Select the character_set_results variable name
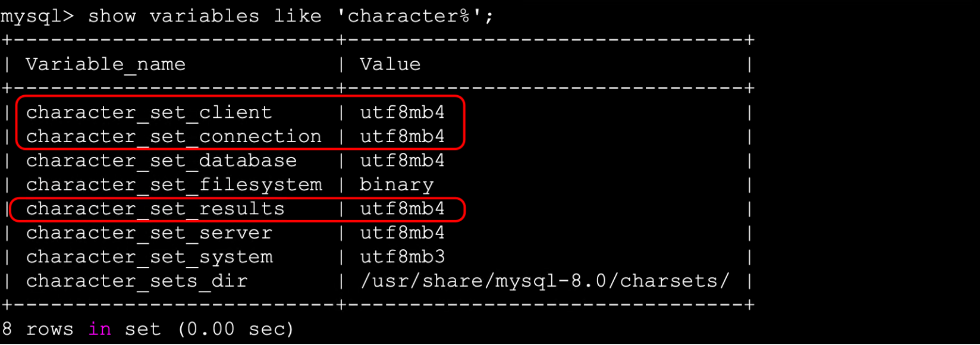Screen dimensions: 980x345 (x=155, y=209)
